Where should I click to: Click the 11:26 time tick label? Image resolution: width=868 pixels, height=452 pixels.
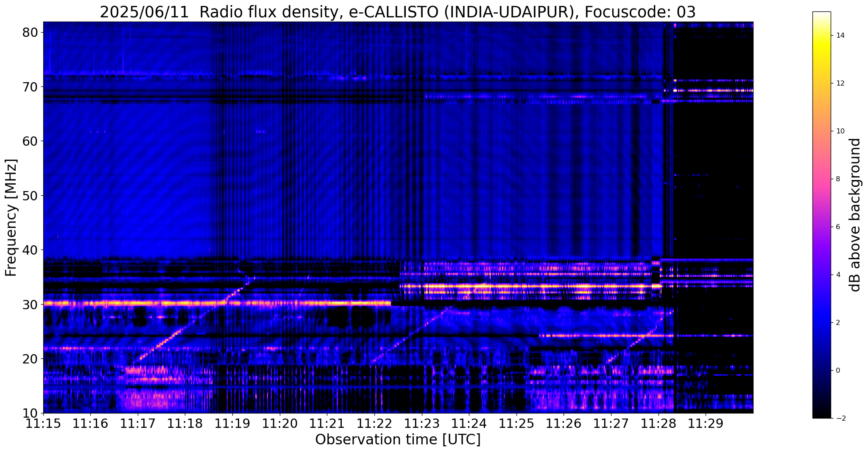coord(564,423)
